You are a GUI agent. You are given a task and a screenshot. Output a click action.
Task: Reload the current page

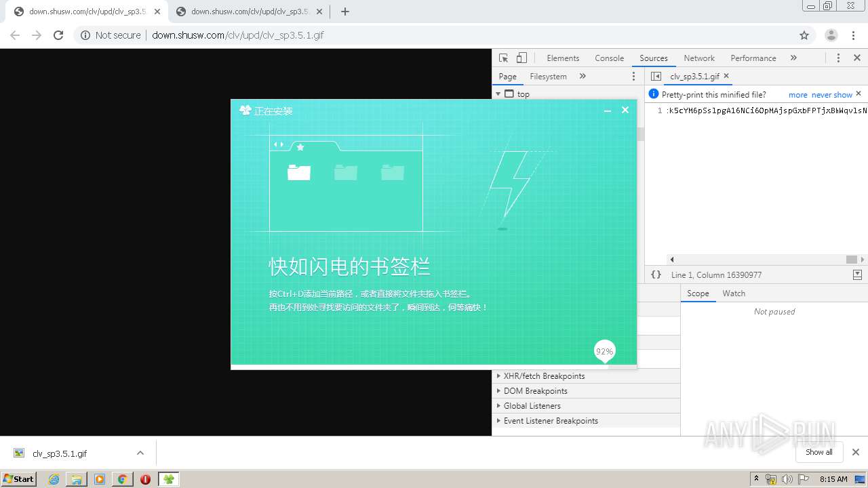pos(58,35)
